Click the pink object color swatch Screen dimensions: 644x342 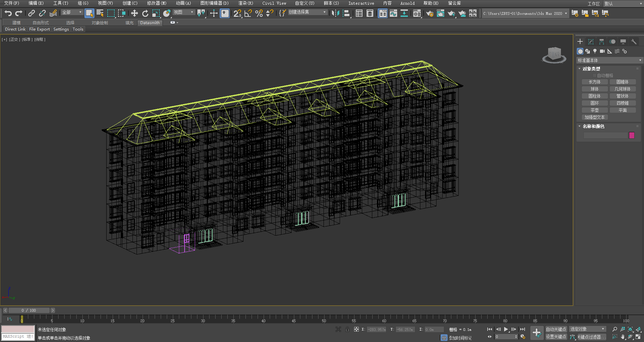(x=632, y=135)
